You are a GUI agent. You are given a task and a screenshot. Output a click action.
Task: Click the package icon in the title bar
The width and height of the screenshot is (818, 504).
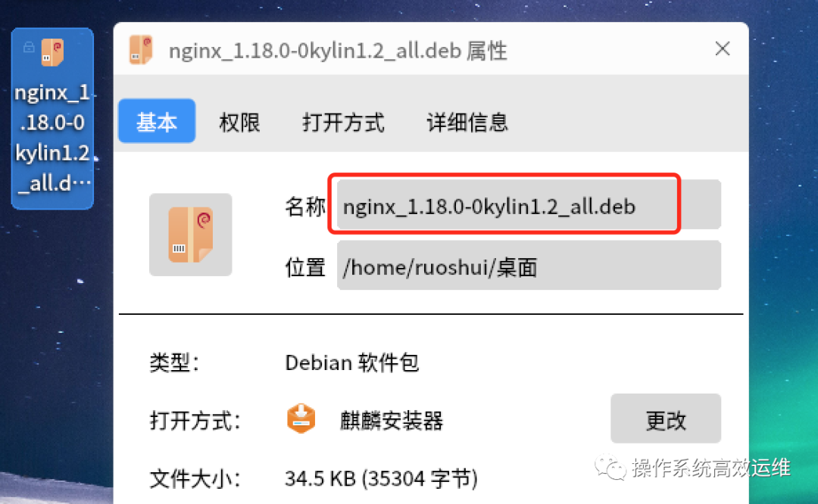(x=141, y=50)
